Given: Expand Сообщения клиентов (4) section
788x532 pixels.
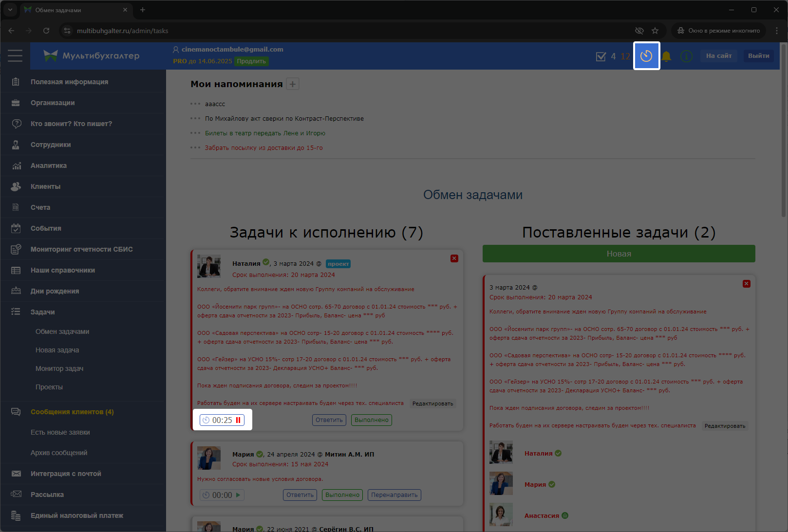Looking at the screenshot, I should pos(72,412).
